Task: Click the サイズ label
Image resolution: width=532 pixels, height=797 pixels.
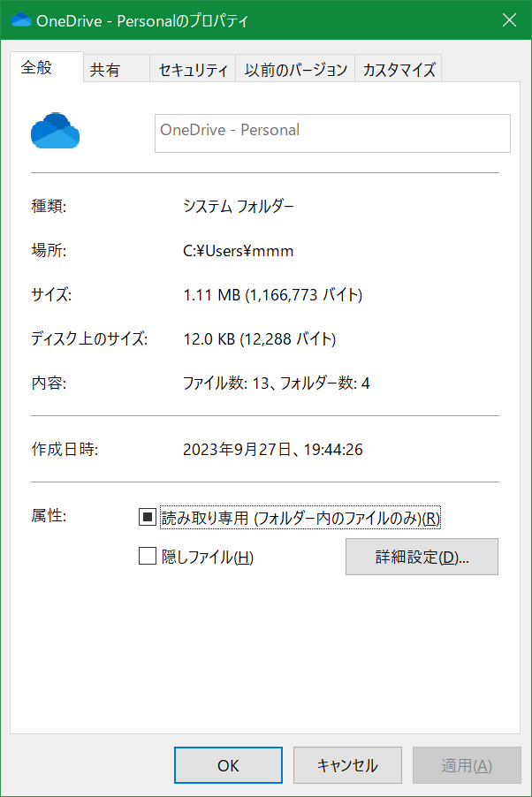Action: coord(51,294)
